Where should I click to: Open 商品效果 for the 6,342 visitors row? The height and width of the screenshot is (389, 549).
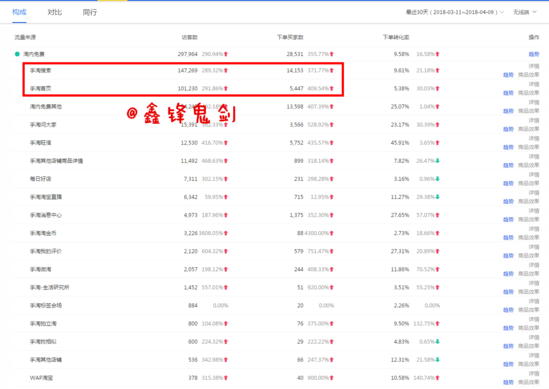click(x=529, y=201)
